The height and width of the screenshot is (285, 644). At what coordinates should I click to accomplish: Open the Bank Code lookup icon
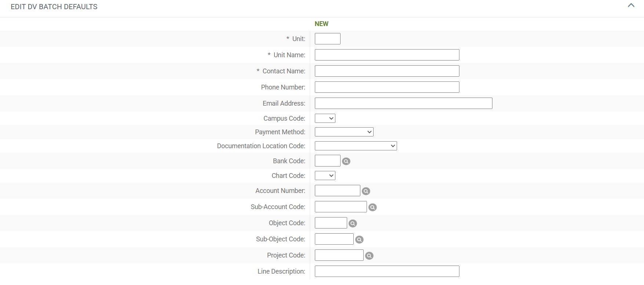346,161
